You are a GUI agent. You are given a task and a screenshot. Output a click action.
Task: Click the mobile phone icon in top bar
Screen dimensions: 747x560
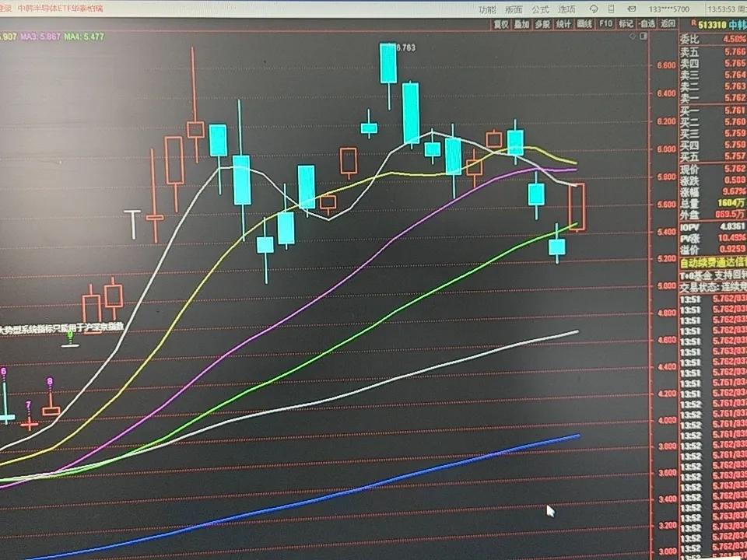[612, 9]
